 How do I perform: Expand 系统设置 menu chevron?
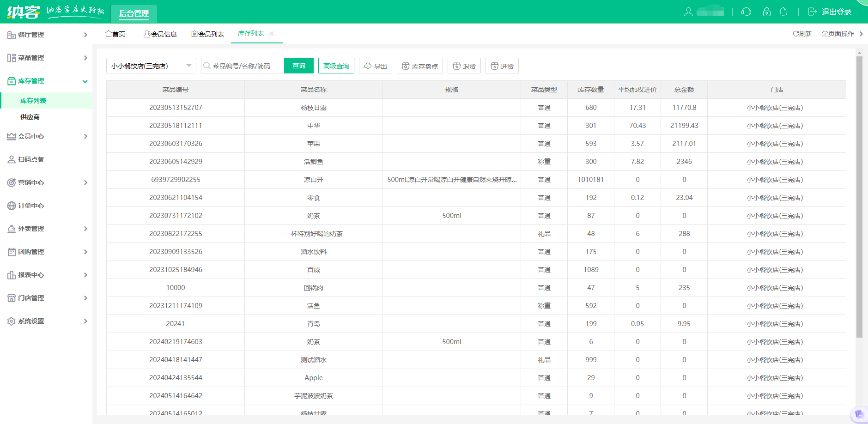85,321
